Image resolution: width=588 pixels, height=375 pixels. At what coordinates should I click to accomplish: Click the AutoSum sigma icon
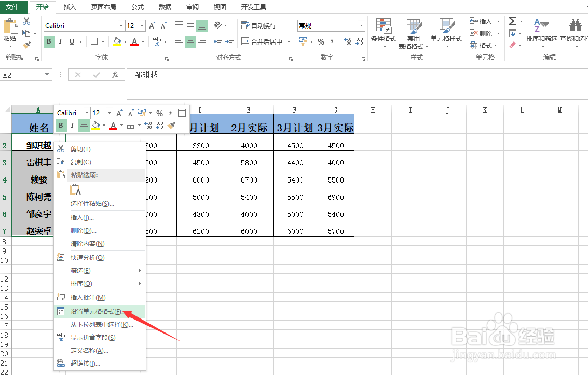click(513, 21)
